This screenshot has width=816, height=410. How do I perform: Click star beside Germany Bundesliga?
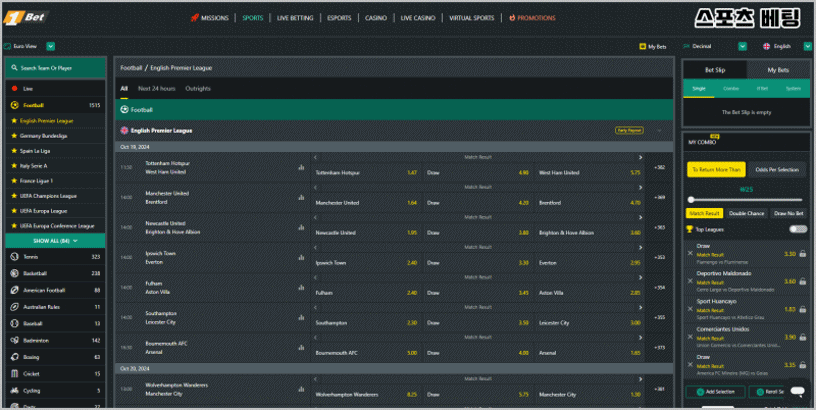click(14, 136)
